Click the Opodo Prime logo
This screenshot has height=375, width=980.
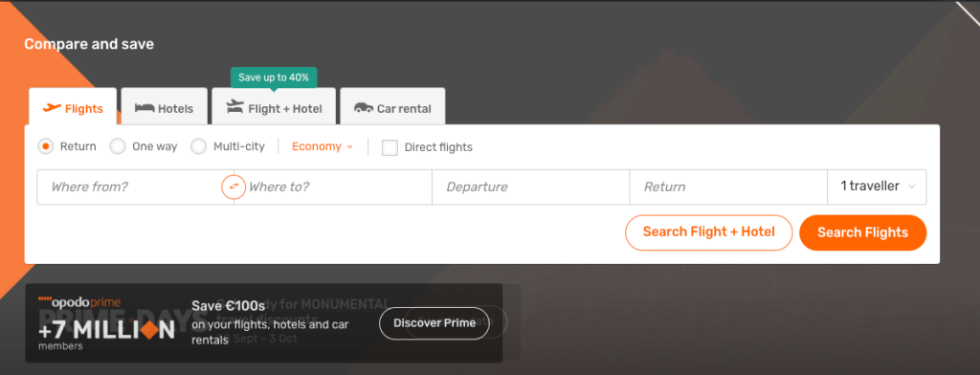coord(79,302)
